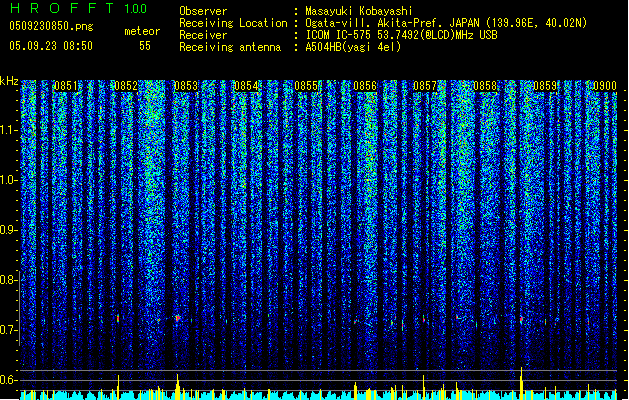Click the 0900 time marker

click(x=605, y=86)
